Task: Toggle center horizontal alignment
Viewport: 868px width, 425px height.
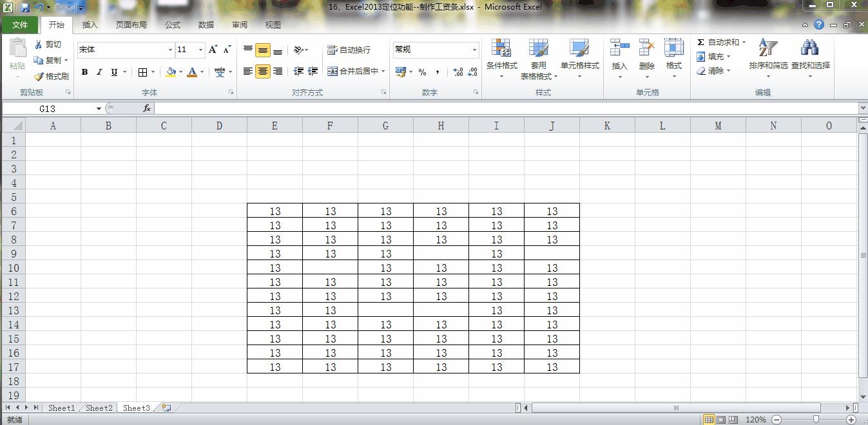Action: pyautogui.click(x=263, y=71)
